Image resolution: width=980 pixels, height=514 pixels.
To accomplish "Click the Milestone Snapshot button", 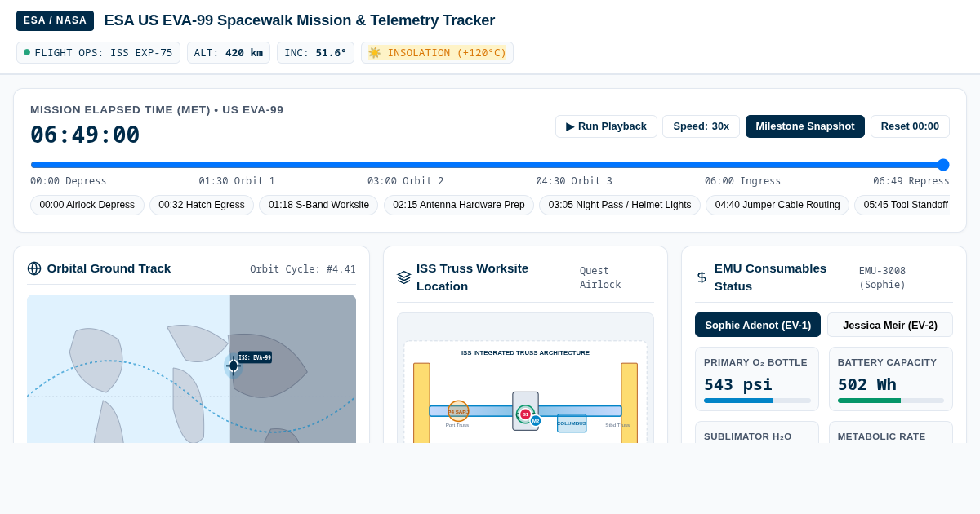I will click(x=805, y=126).
